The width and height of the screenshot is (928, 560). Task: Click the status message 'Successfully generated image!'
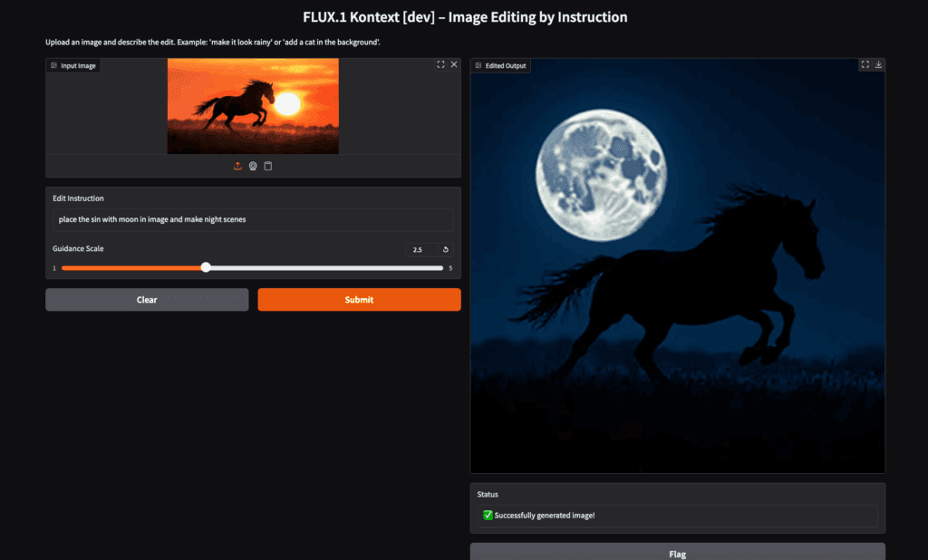point(545,516)
